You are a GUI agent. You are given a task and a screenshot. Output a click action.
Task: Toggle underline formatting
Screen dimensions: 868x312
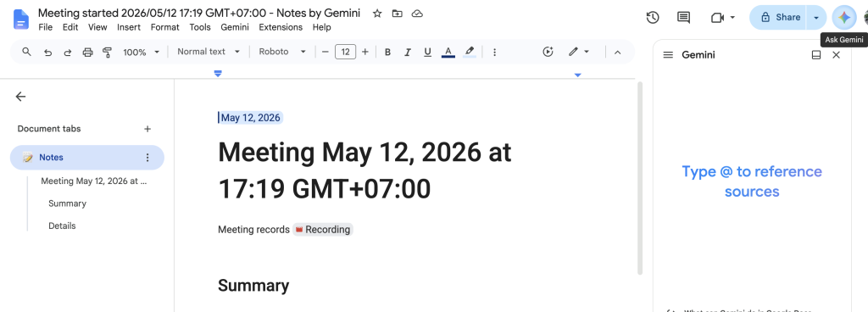pos(427,52)
